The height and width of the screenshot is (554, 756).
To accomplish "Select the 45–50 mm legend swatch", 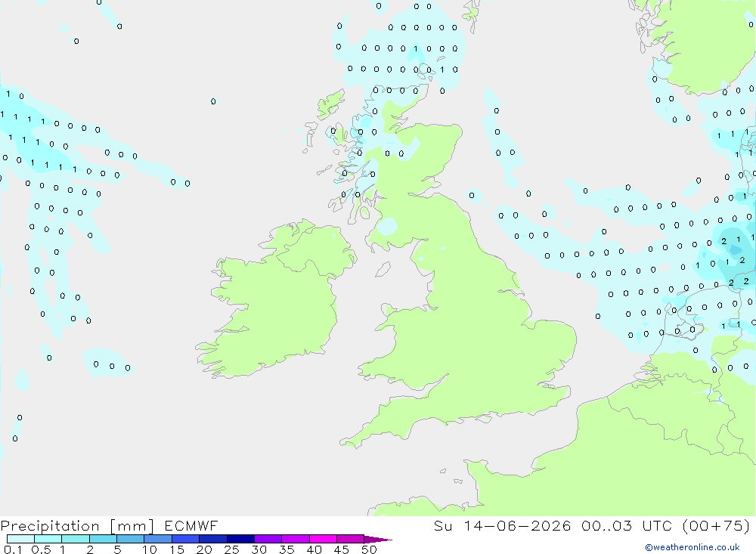I will click(351, 539).
